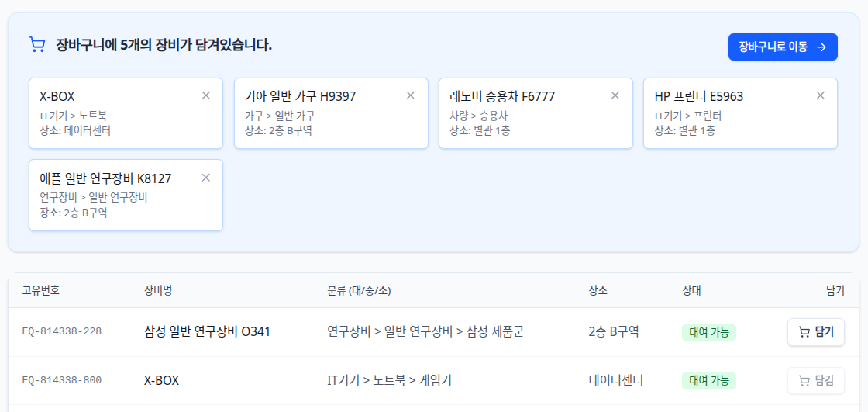Click 대여 가능 badge in 삼성 row
The height and width of the screenshot is (412, 868).
[x=709, y=333]
